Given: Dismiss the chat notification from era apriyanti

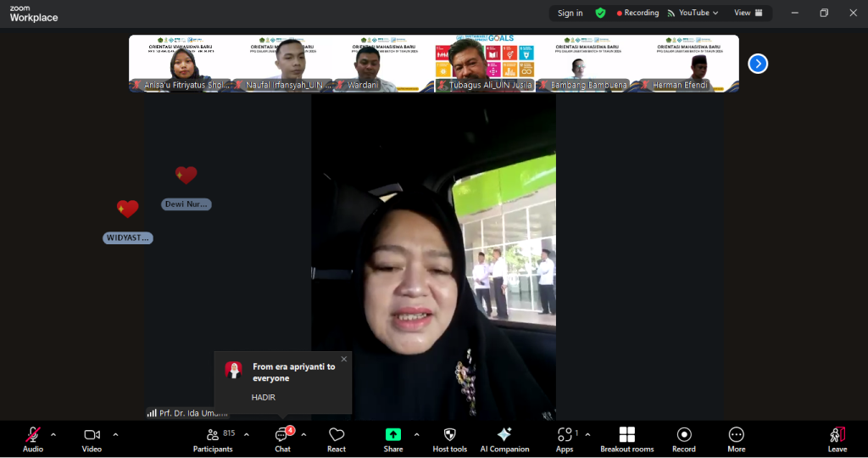Looking at the screenshot, I should pyautogui.click(x=343, y=360).
